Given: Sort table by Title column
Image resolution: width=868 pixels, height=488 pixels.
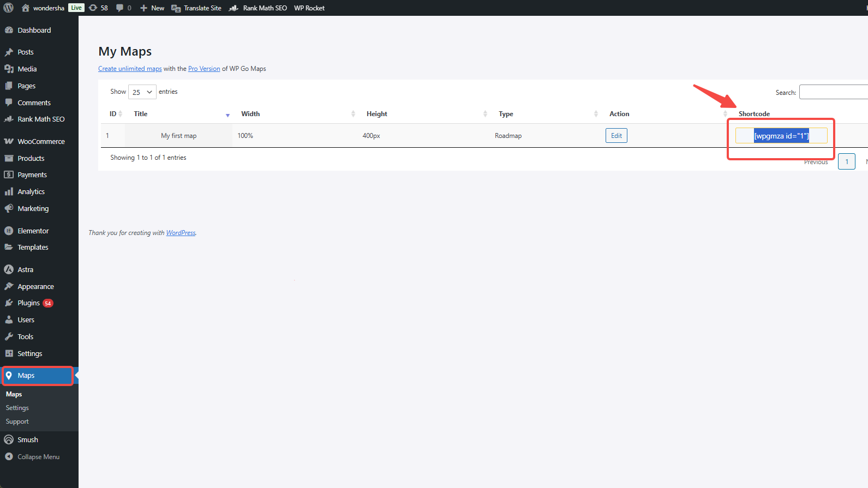Looking at the screenshot, I should click(141, 114).
